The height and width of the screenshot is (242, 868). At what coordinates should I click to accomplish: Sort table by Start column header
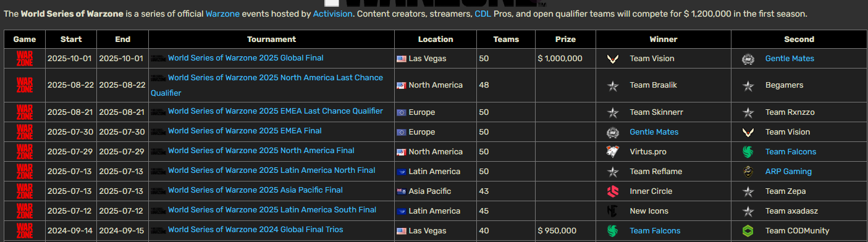(x=71, y=39)
